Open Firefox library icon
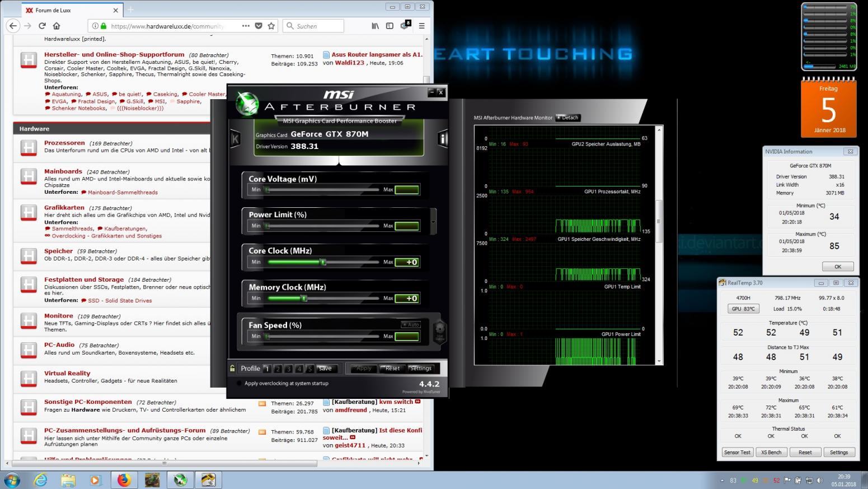 click(375, 26)
